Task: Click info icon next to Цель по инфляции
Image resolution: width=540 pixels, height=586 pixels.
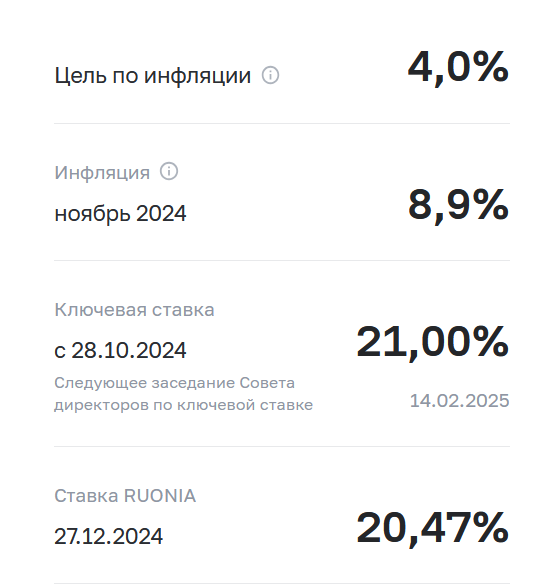Action: click(x=270, y=75)
